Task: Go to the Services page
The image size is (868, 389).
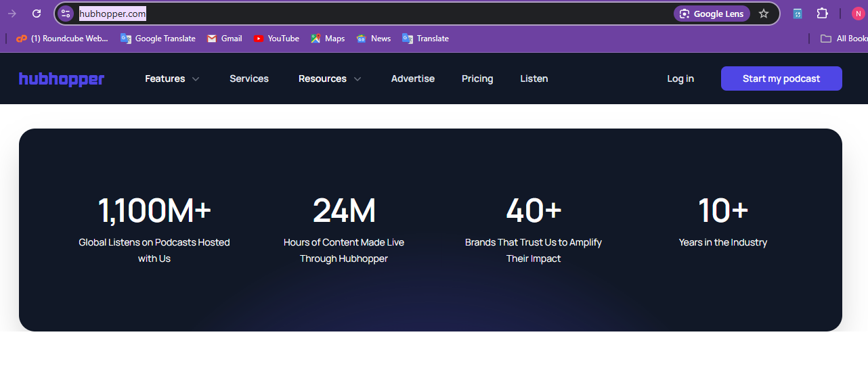Action: coord(249,78)
